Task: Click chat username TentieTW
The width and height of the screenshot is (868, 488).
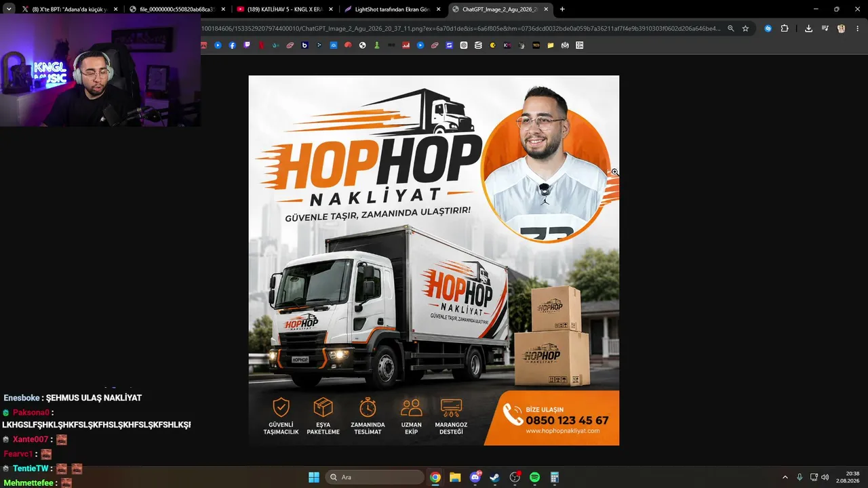Action: (x=31, y=468)
